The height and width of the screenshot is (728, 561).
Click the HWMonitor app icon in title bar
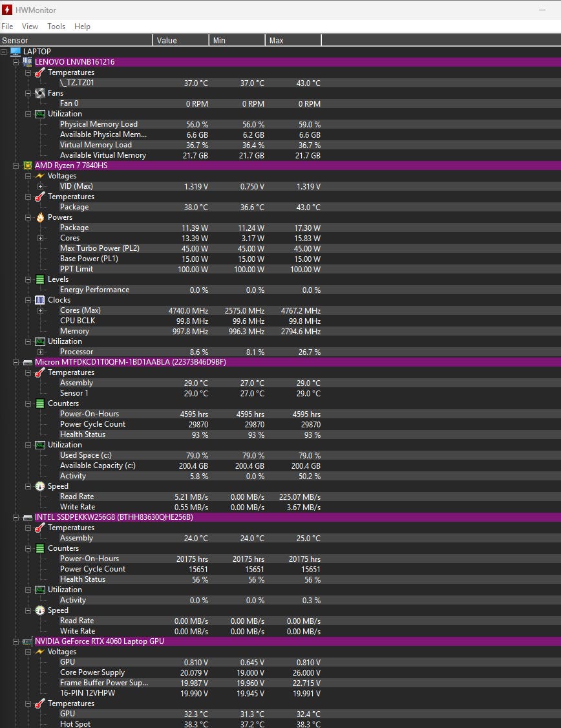[7, 10]
